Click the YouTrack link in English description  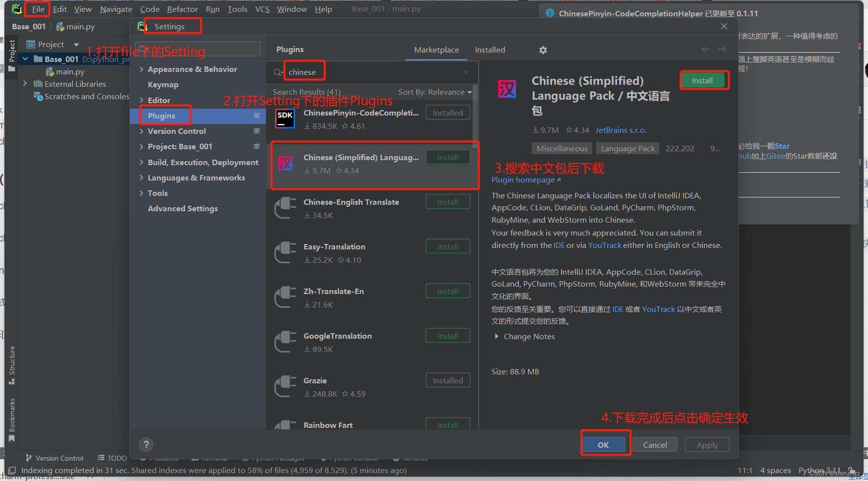605,245
